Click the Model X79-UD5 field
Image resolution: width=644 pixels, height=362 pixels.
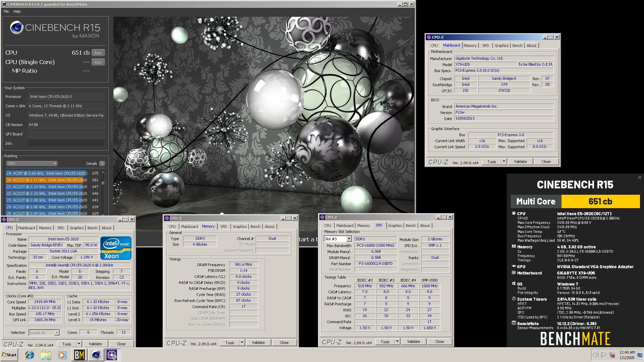[x=486, y=64]
